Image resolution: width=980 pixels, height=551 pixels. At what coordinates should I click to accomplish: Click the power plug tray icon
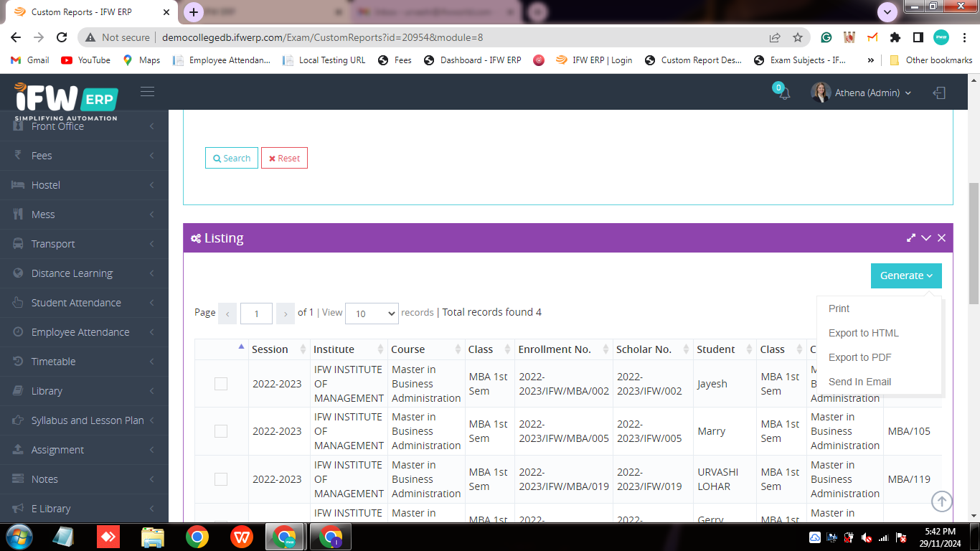click(x=849, y=537)
